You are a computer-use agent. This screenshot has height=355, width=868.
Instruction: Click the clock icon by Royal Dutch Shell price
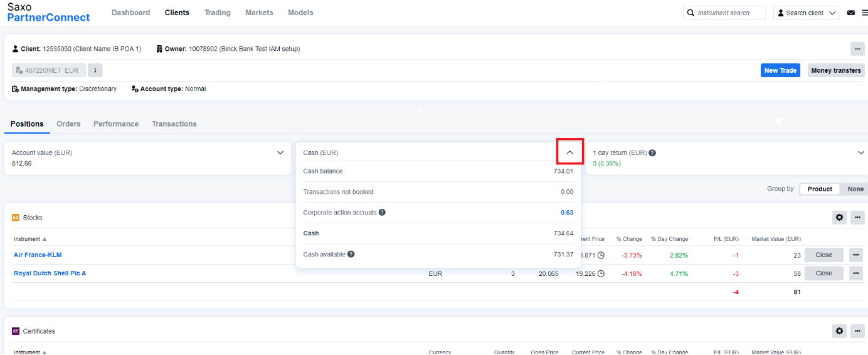601,273
